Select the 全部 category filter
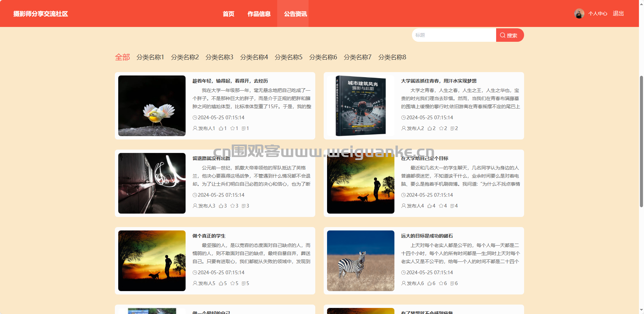This screenshot has height=314, width=644. (x=123, y=57)
